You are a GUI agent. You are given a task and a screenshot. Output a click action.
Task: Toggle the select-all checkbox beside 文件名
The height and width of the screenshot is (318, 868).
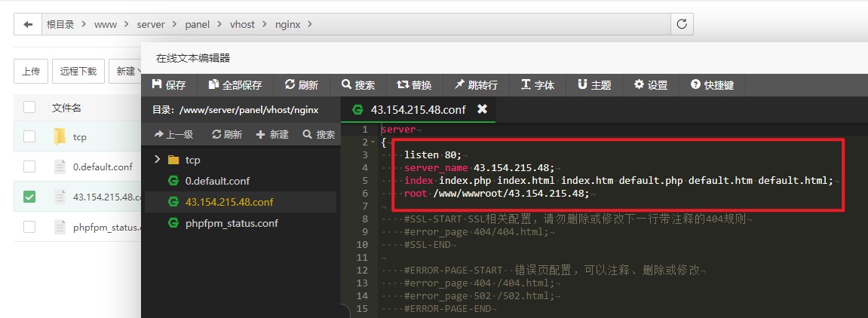pos(29,108)
